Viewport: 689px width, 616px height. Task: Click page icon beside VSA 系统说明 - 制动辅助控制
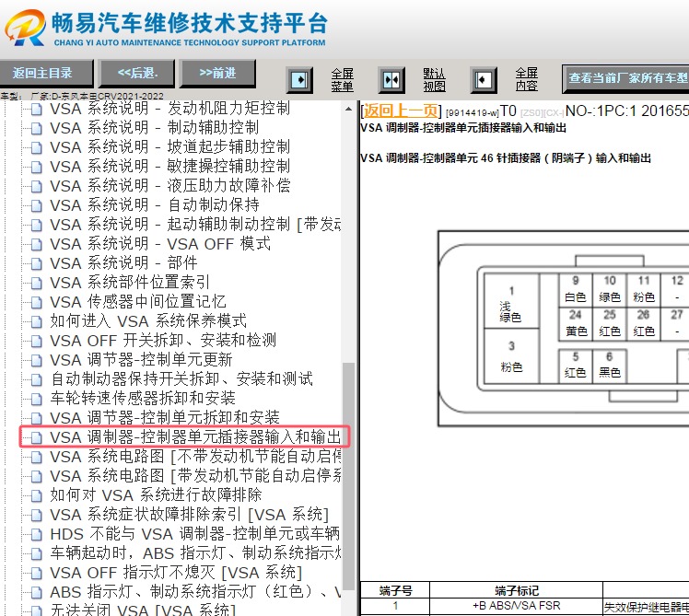tap(37, 128)
